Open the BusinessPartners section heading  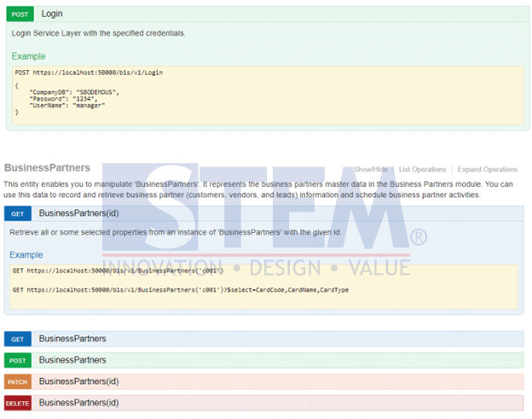(47, 168)
